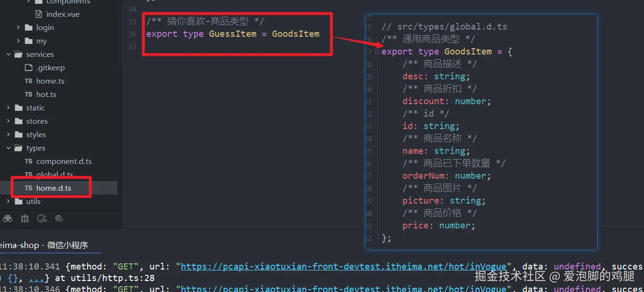Expand the utils folder chevron
The width and height of the screenshot is (644, 292).
coord(9,202)
